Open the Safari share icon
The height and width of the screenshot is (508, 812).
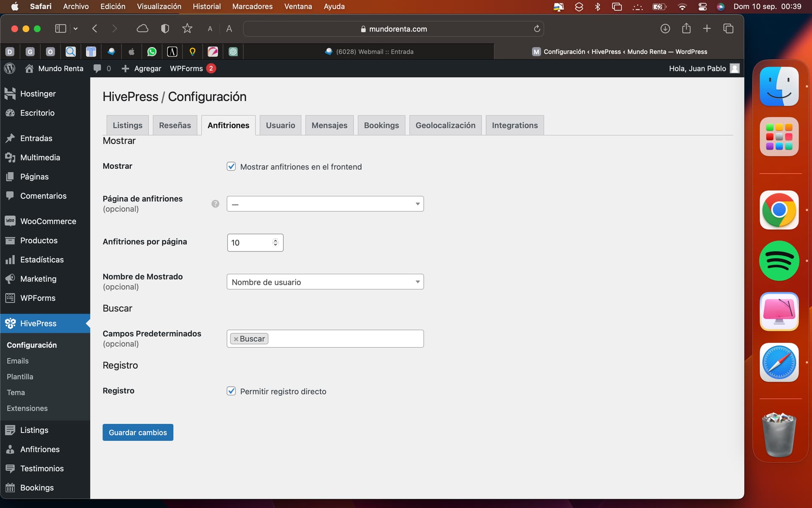pos(686,28)
